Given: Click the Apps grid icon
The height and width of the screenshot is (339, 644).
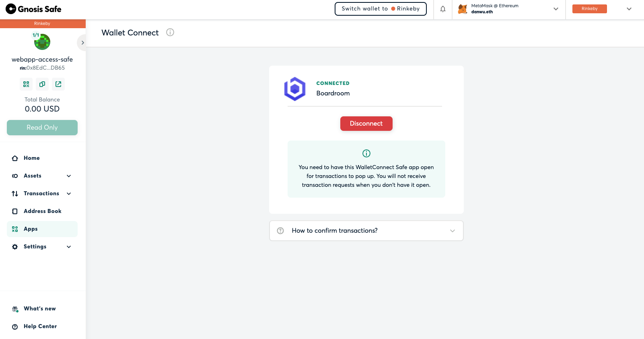Looking at the screenshot, I should 15,229.
